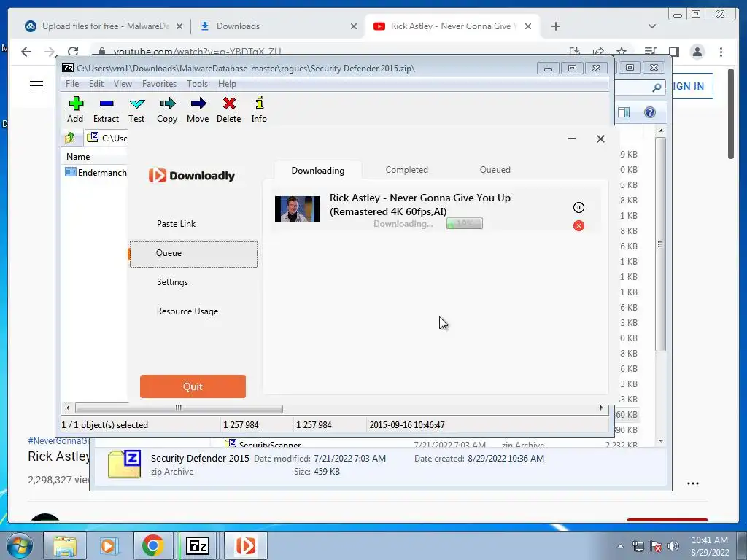
Task: Open the Info icon in 7-Zip
Action: tap(259, 109)
